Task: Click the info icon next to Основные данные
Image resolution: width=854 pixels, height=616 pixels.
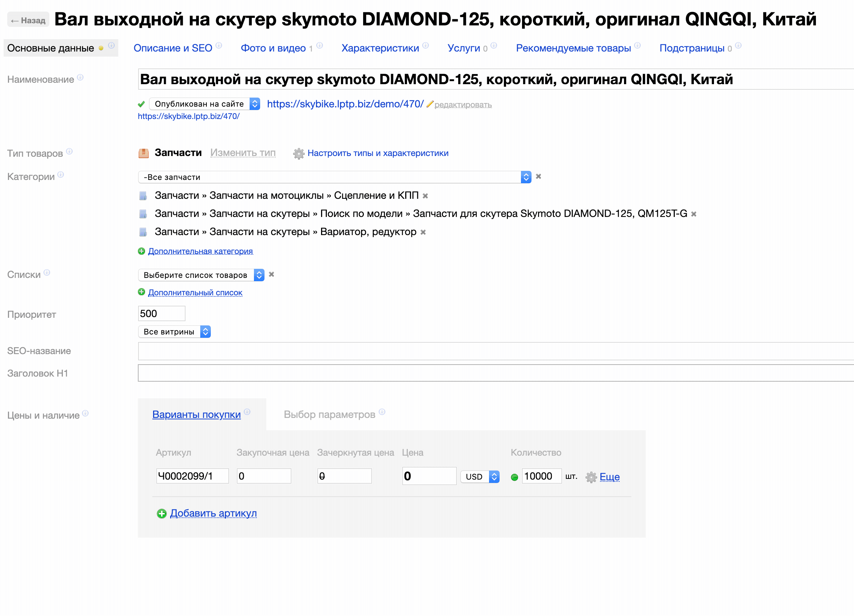Action: coord(111,45)
